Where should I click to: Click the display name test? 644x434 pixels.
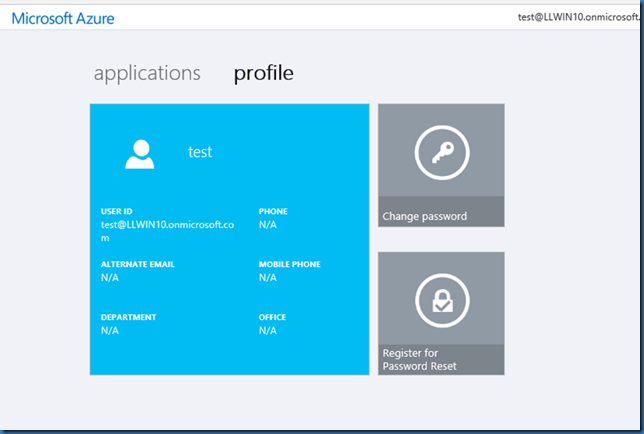click(200, 152)
